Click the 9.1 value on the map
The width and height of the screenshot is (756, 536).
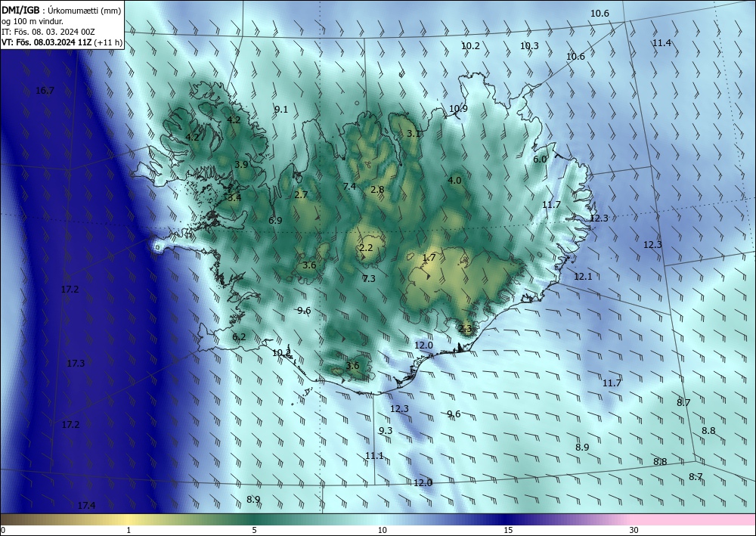[281, 110]
